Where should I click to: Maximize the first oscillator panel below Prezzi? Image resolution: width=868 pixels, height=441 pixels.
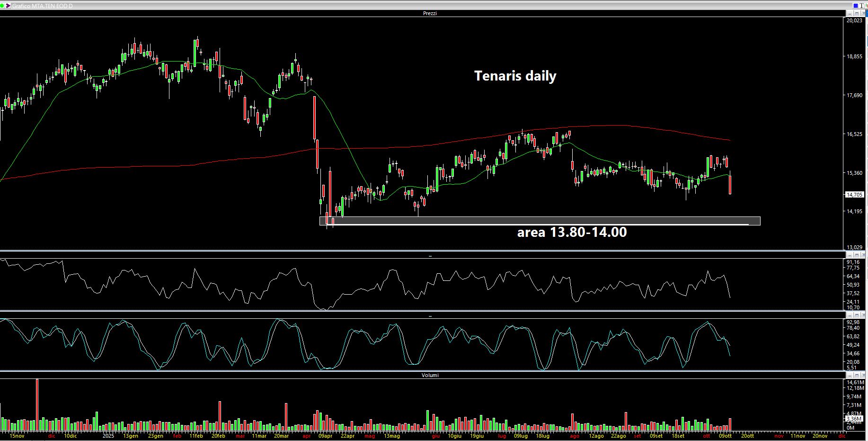[x=857, y=255]
